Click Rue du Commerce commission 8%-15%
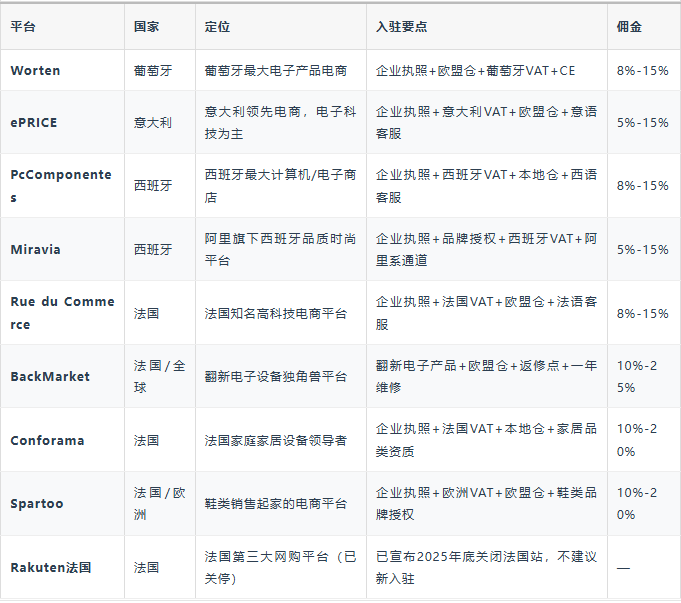The height and width of the screenshot is (603, 681). point(642,313)
